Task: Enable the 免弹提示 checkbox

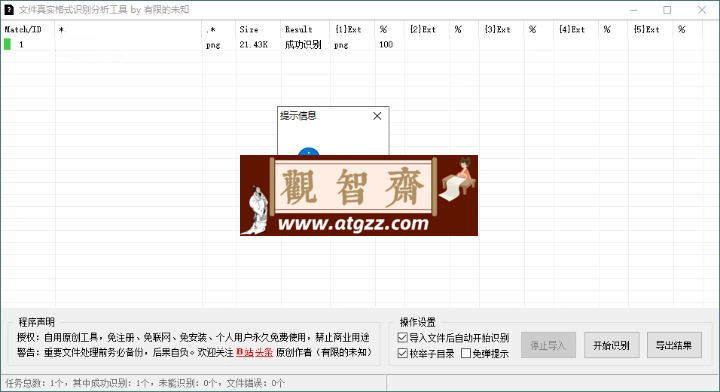Action: pos(466,353)
